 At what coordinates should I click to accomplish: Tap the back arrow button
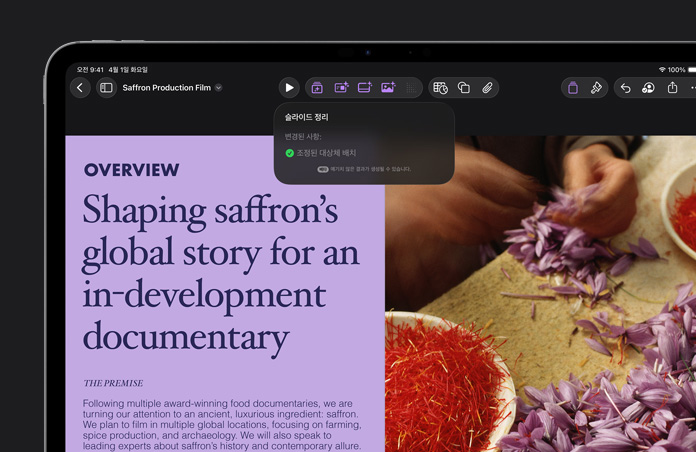[x=81, y=88]
